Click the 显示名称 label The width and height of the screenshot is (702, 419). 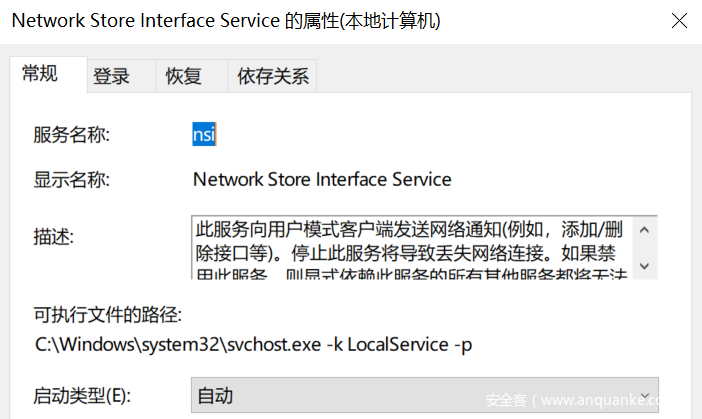click(72, 180)
